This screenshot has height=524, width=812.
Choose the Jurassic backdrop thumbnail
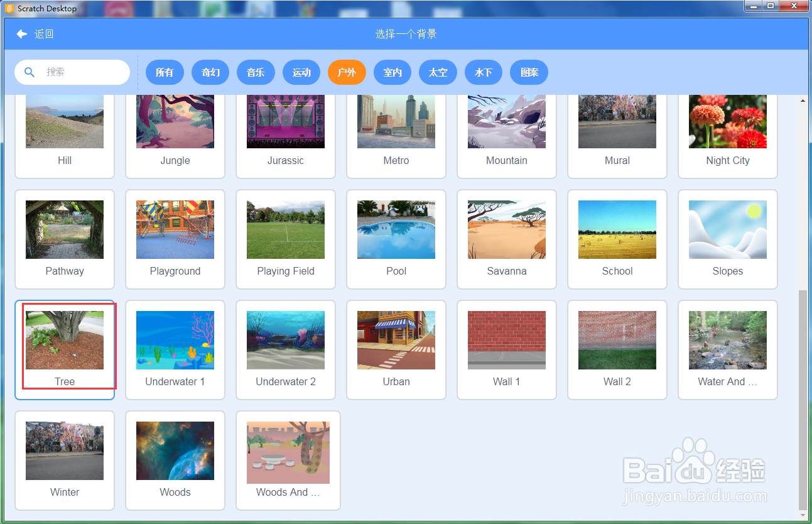tap(286, 121)
